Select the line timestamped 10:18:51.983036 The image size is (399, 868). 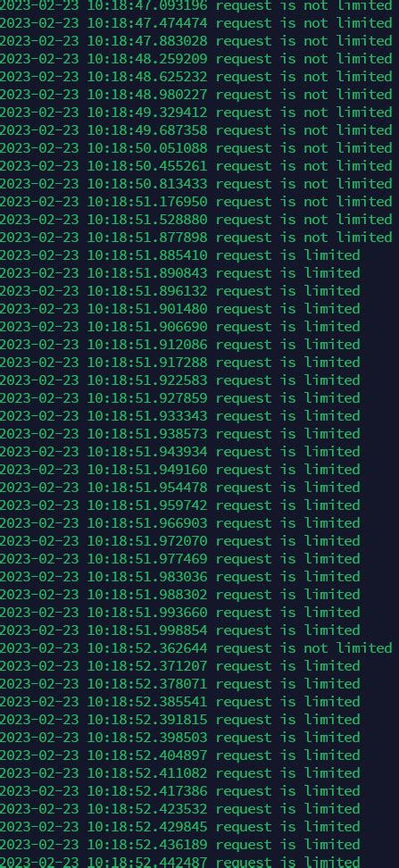tap(179, 576)
